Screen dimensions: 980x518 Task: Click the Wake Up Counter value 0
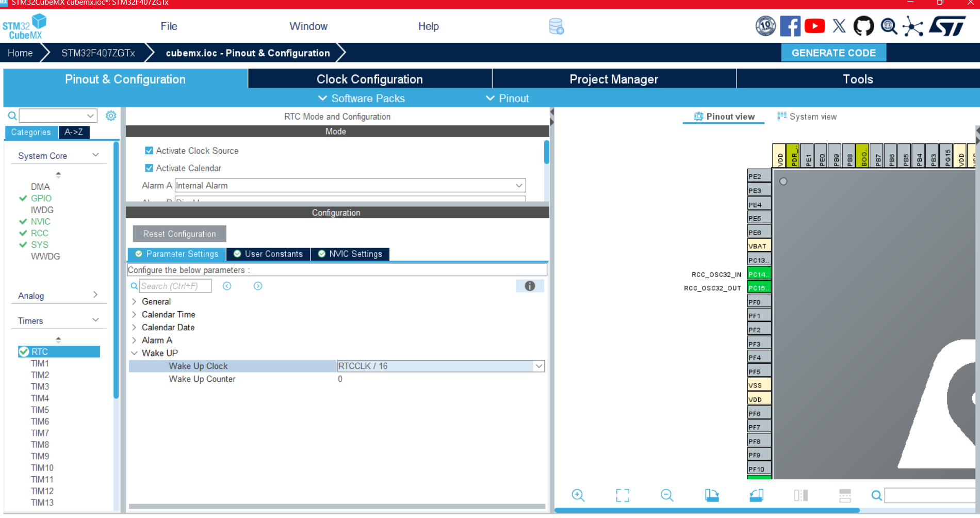340,379
